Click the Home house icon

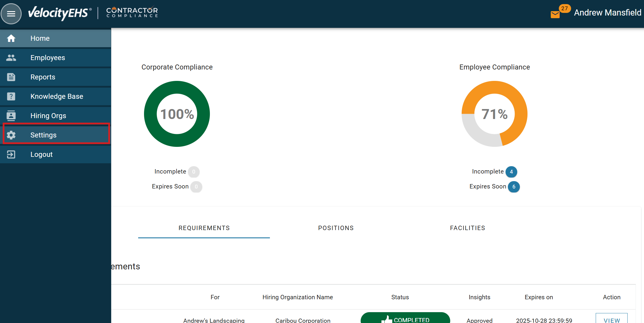(11, 38)
